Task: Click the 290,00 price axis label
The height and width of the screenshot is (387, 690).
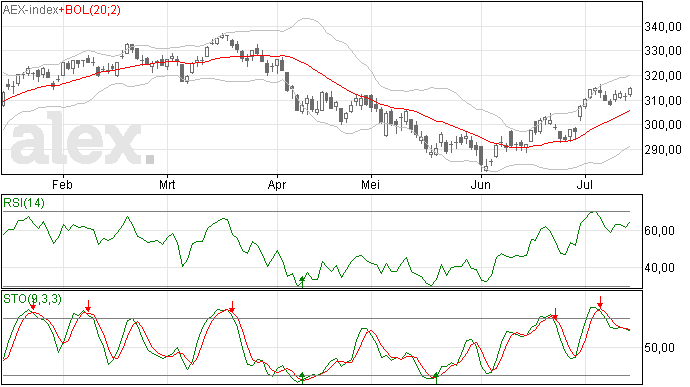Action: 663,150
